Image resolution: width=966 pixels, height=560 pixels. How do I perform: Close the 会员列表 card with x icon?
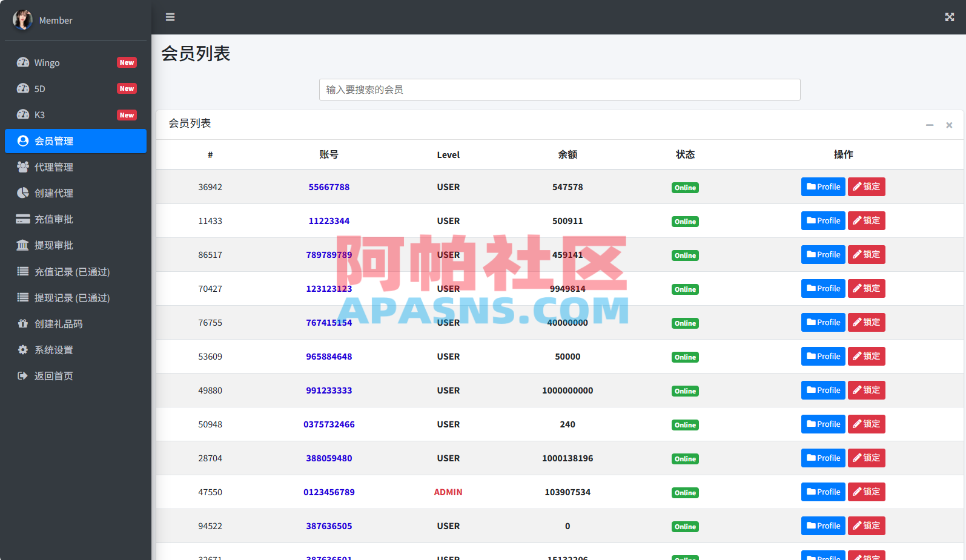[x=949, y=125]
